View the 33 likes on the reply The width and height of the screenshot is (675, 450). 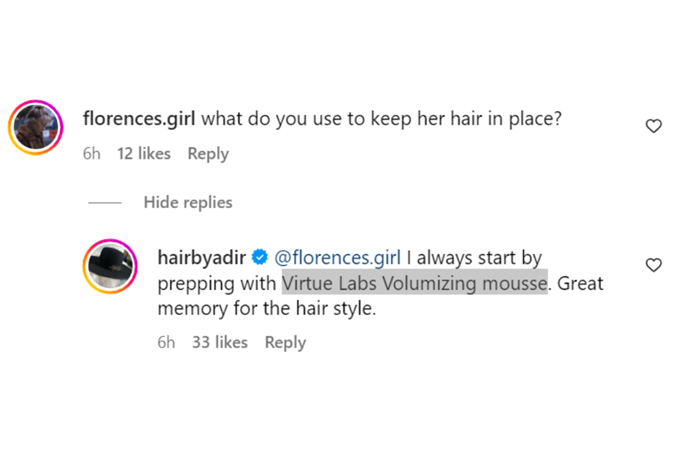pos(219,342)
